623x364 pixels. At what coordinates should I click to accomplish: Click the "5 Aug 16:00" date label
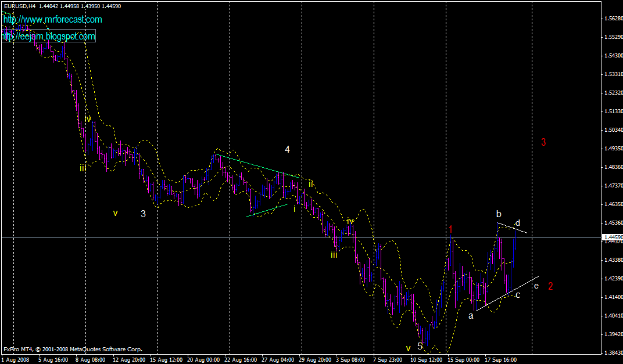[53, 359]
